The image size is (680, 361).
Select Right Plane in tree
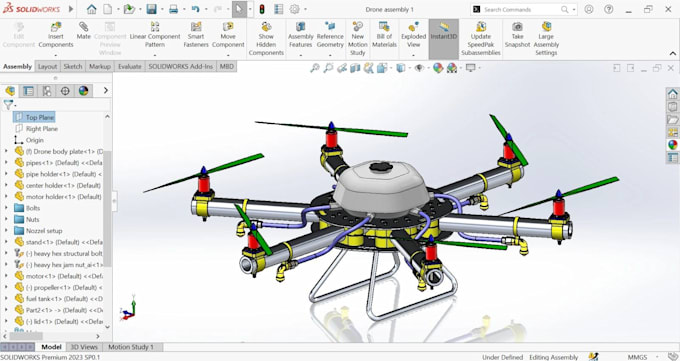(36, 128)
